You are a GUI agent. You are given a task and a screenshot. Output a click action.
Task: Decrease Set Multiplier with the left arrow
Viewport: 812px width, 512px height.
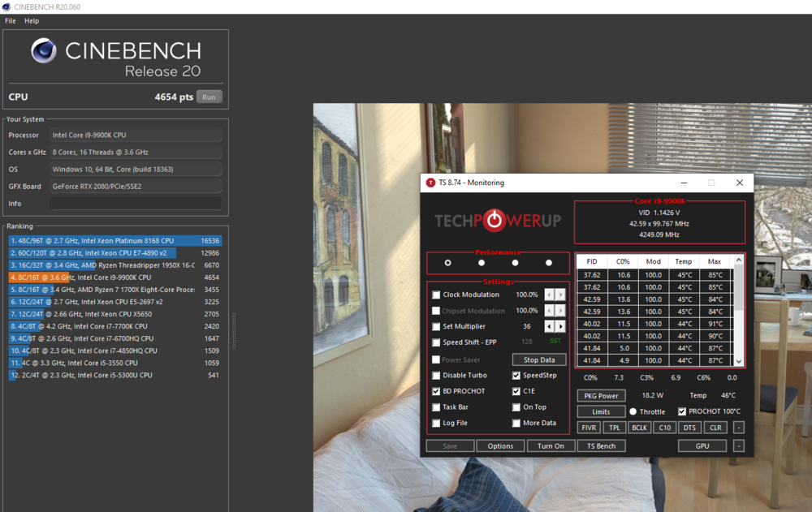(549, 326)
